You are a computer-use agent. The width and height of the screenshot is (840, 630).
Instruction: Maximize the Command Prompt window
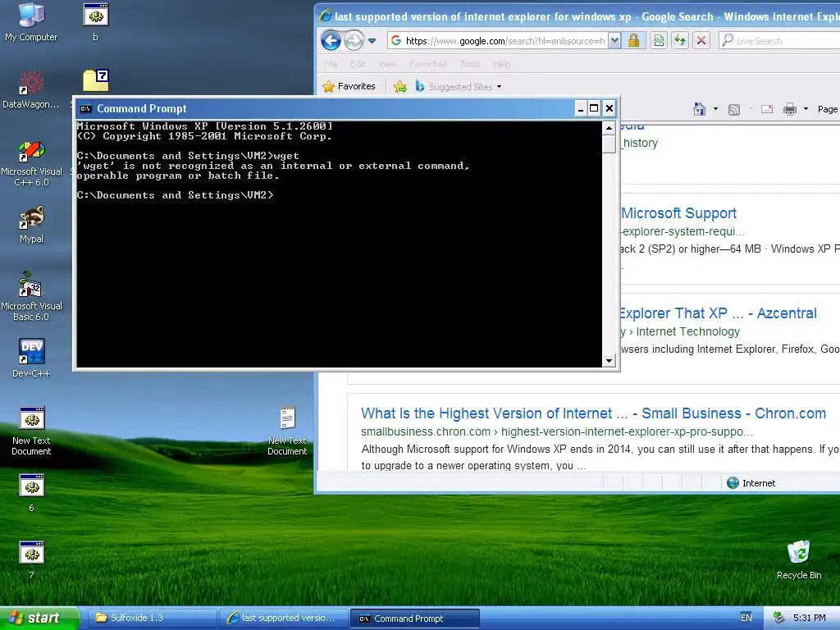pyautogui.click(x=594, y=109)
